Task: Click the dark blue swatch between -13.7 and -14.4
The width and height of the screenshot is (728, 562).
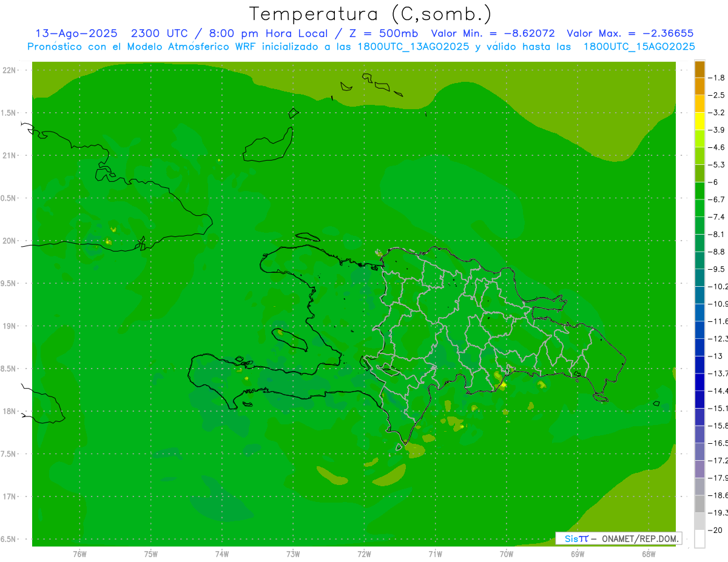Action: pos(699,382)
